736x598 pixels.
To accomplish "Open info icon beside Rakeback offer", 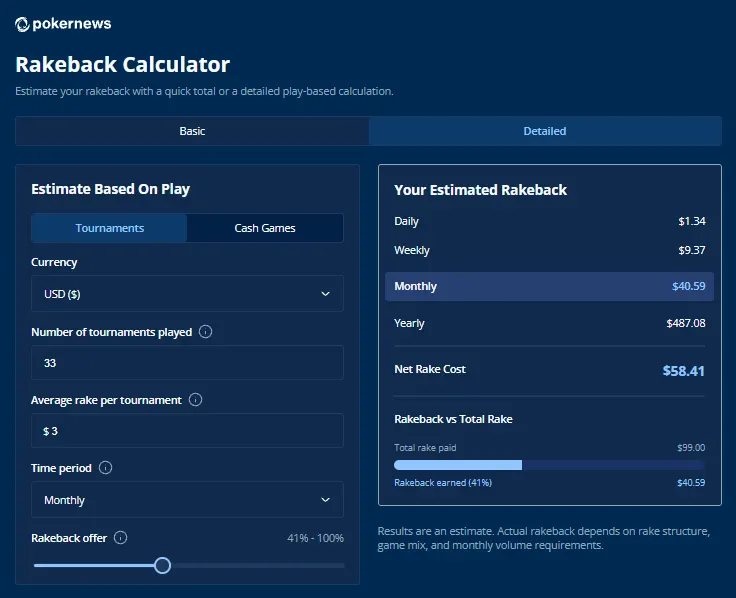I will pyautogui.click(x=121, y=538).
